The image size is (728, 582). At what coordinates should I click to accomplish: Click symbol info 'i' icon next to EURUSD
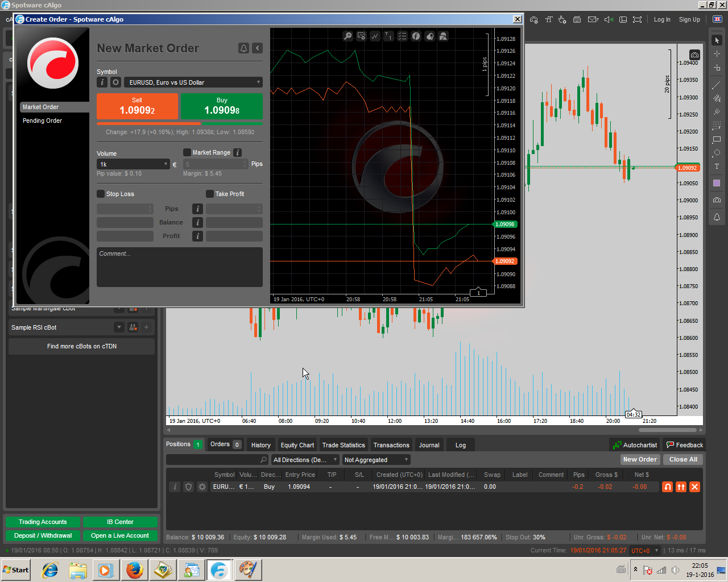(102, 82)
